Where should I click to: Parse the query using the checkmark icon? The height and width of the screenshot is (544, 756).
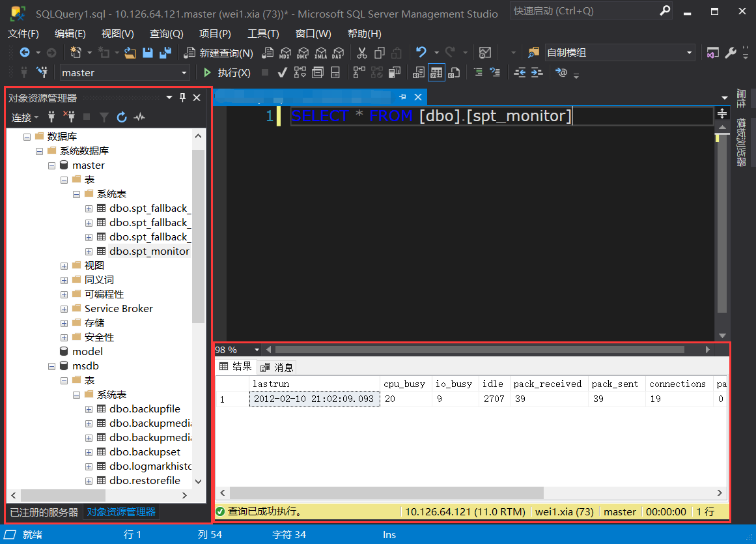[282, 72]
